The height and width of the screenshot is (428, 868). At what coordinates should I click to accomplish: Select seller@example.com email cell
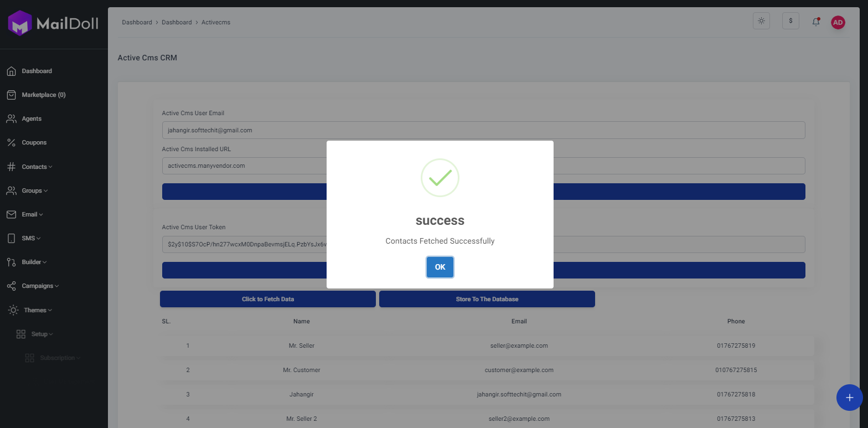pos(519,346)
